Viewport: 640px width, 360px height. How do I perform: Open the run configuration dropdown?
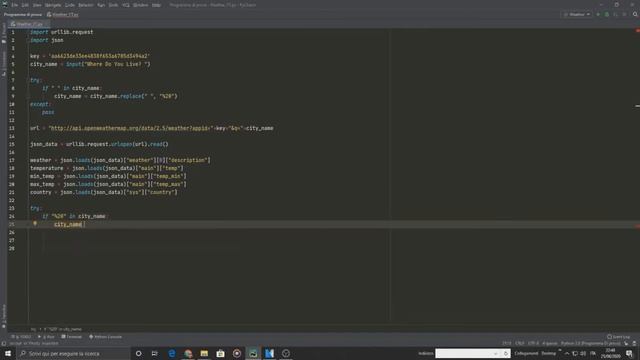tap(577, 14)
